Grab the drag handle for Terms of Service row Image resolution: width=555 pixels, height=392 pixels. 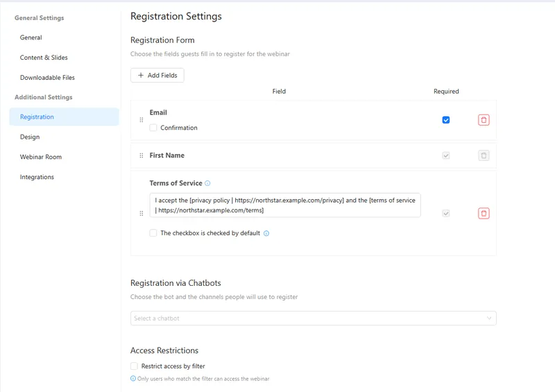coord(142,213)
